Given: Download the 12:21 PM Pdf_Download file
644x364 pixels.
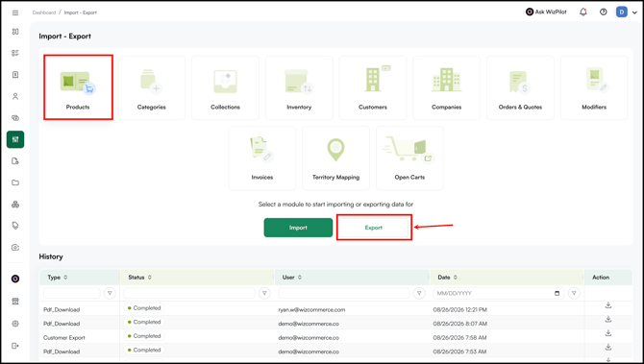Looking at the screenshot, I should (608, 305).
